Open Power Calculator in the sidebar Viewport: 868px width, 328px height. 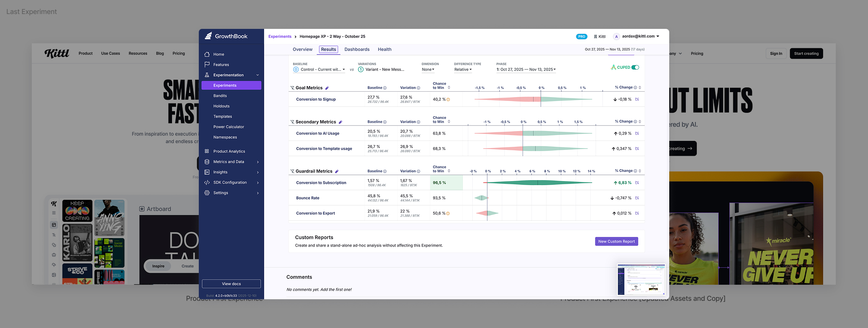228,127
